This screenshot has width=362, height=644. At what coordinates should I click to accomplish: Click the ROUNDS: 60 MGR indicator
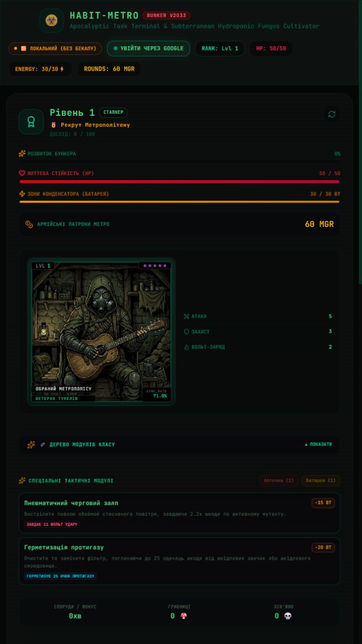109,69
